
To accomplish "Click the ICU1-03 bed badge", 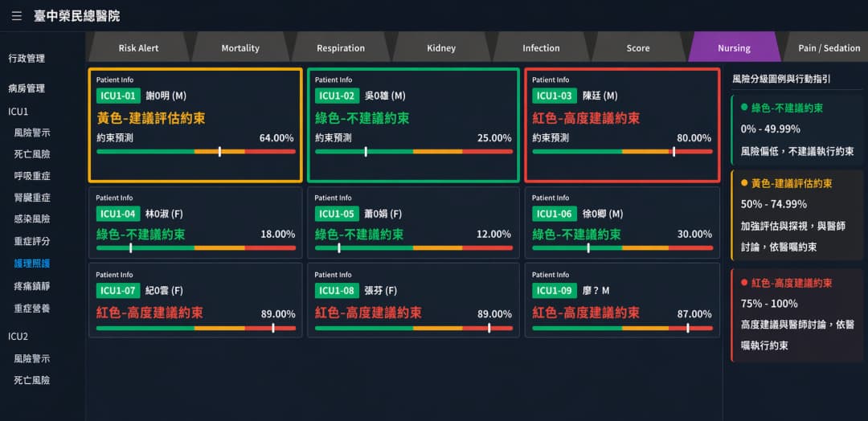I will 554,96.
